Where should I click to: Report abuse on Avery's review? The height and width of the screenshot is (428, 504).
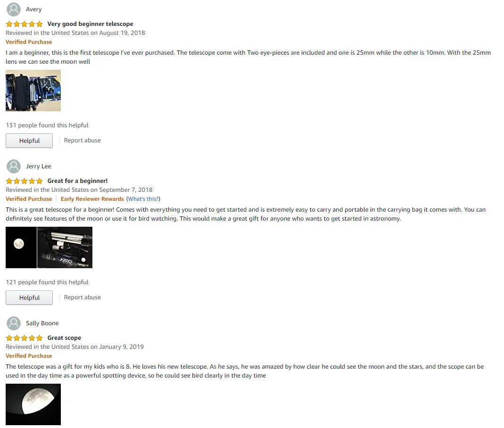[x=83, y=140]
